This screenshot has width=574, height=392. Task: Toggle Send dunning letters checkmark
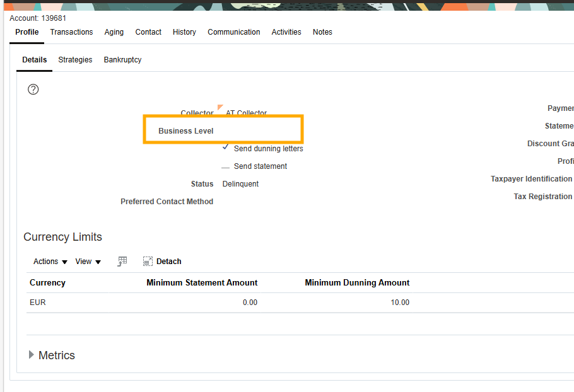pyautogui.click(x=226, y=147)
